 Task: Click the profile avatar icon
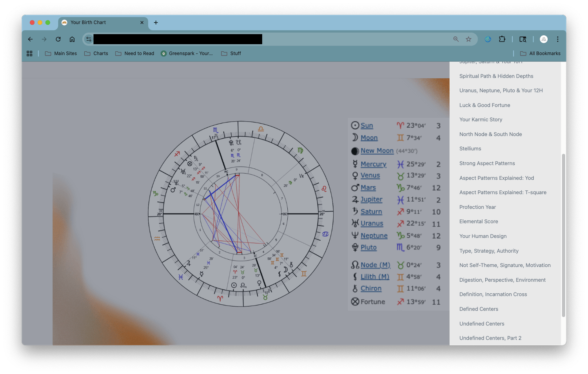[543, 39]
